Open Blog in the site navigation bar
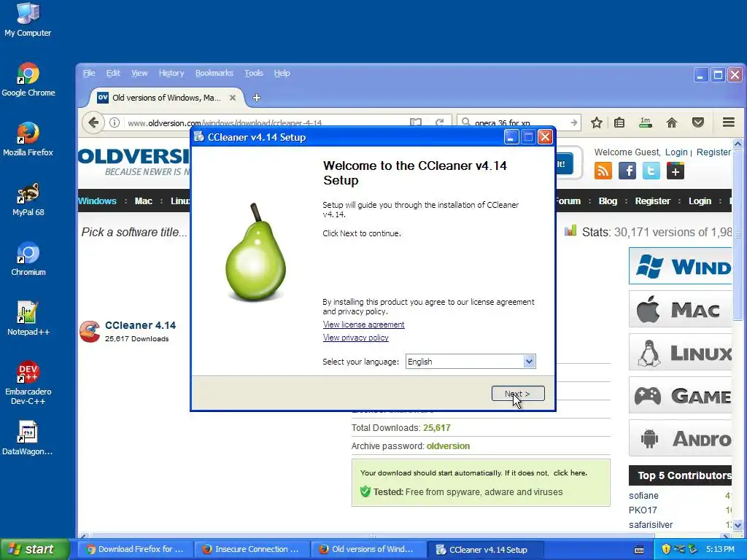 point(608,201)
